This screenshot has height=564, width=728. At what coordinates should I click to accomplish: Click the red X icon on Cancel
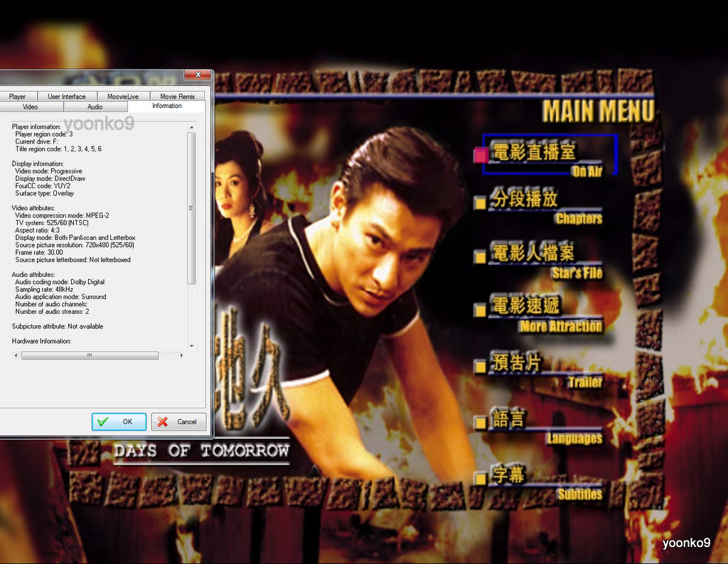[163, 422]
